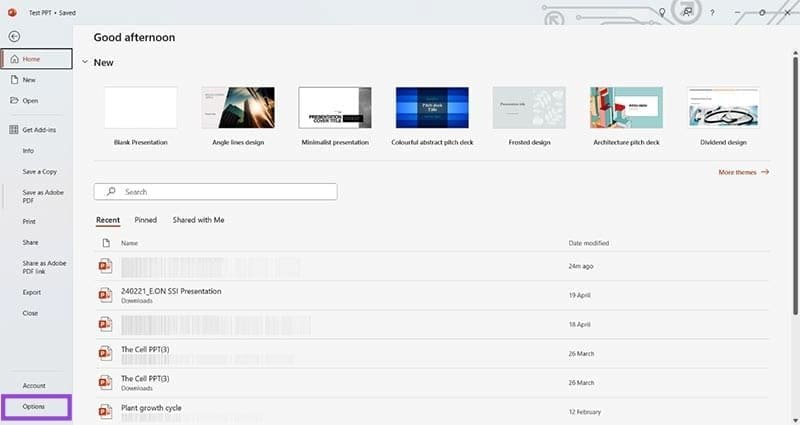Collapse the New section chevron
800x425 pixels.
(x=85, y=62)
